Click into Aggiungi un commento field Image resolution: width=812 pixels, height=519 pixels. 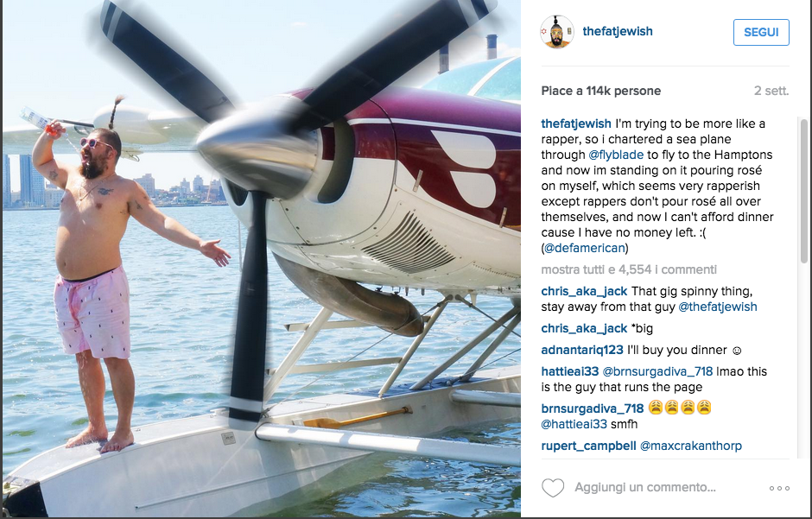click(x=644, y=487)
